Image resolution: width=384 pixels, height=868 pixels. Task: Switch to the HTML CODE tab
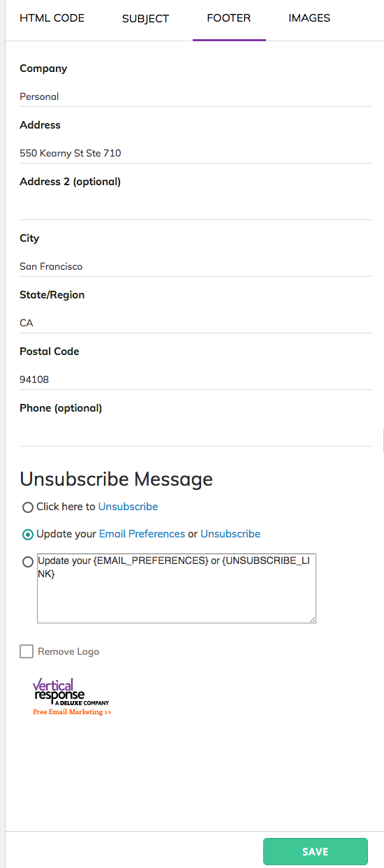coord(52,18)
